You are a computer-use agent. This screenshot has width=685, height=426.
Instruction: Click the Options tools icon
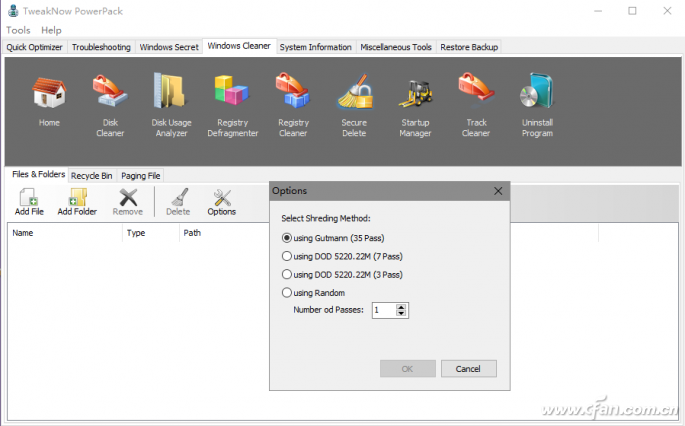point(222,202)
